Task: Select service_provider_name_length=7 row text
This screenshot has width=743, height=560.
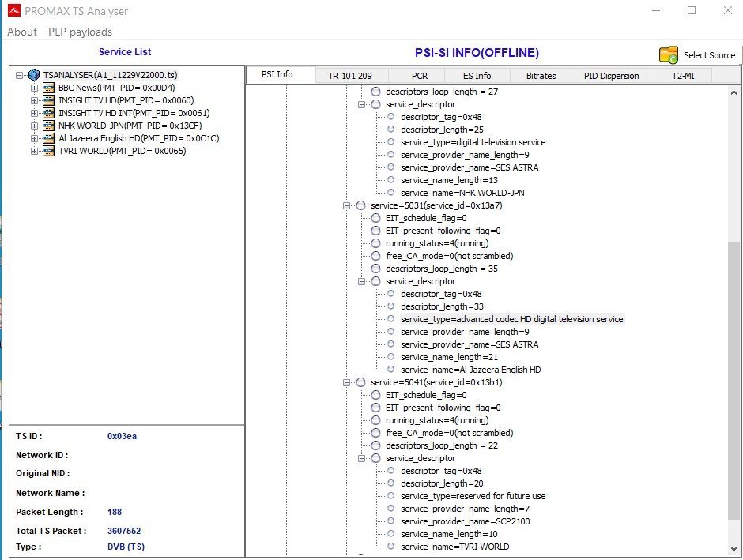Action: click(465, 509)
